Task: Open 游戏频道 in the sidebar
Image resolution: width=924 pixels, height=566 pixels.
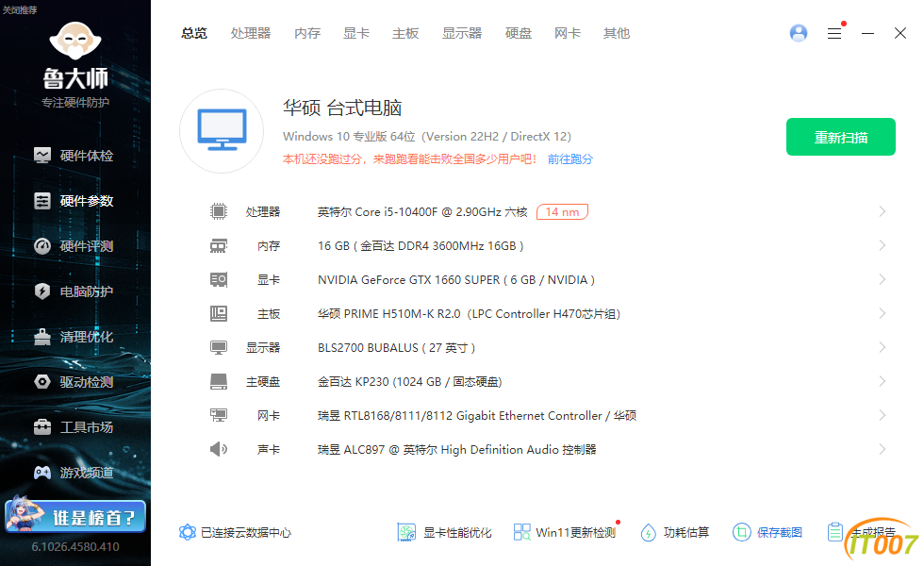Action: [x=74, y=473]
